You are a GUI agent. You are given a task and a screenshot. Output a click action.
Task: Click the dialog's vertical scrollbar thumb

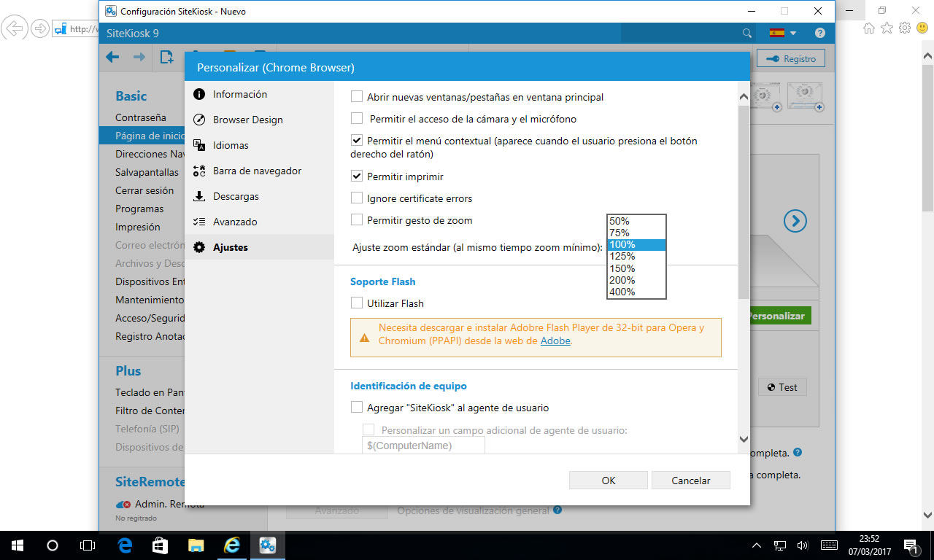point(744,201)
